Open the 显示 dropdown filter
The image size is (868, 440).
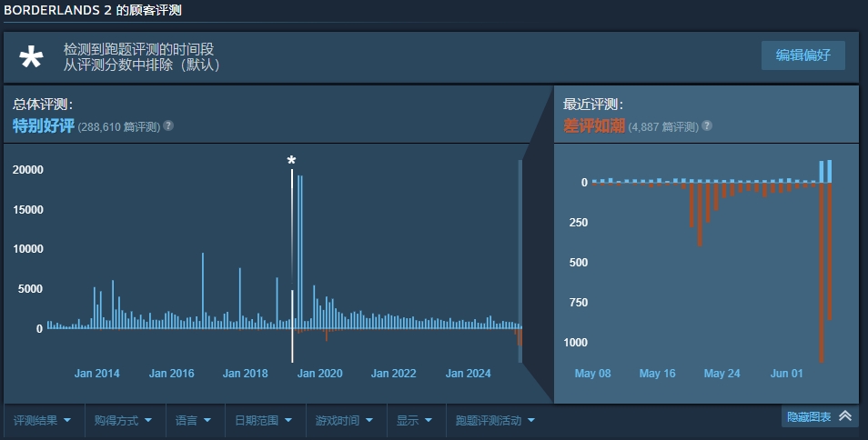point(415,421)
